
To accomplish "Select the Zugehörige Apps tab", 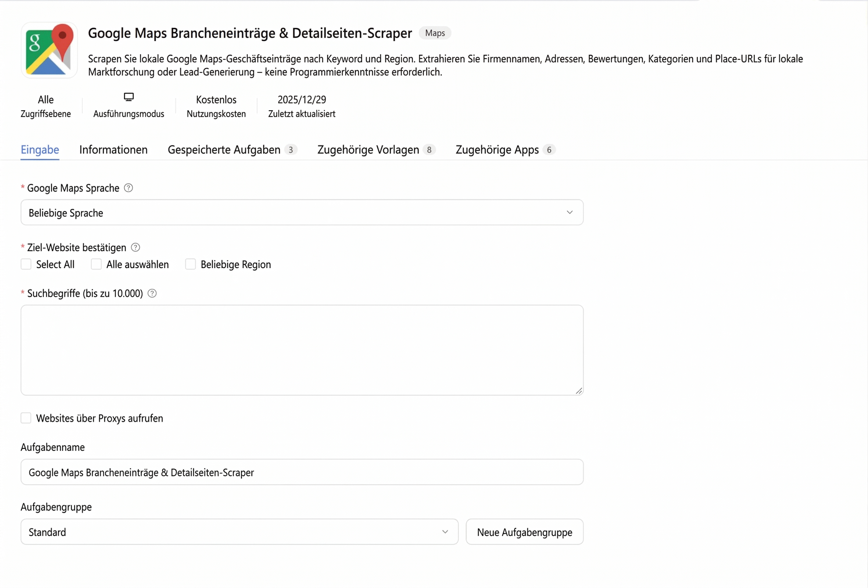I will pos(497,150).
